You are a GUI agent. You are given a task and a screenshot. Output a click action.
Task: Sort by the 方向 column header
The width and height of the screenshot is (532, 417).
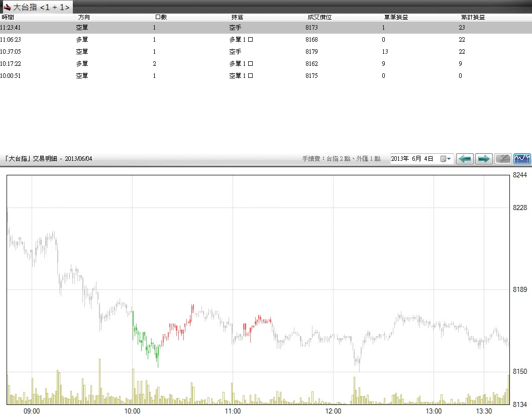click(84, 18)
